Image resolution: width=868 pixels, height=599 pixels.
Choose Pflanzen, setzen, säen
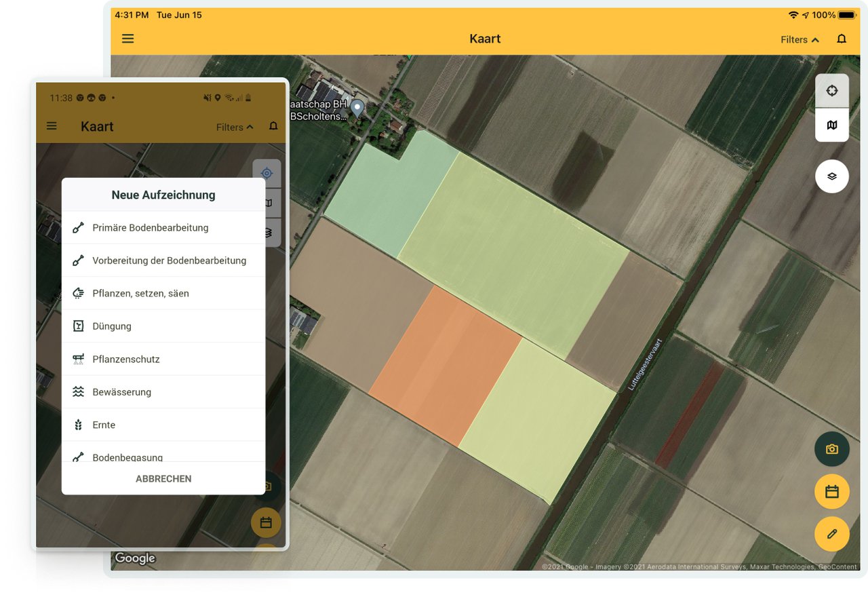[x=163, y=294]
